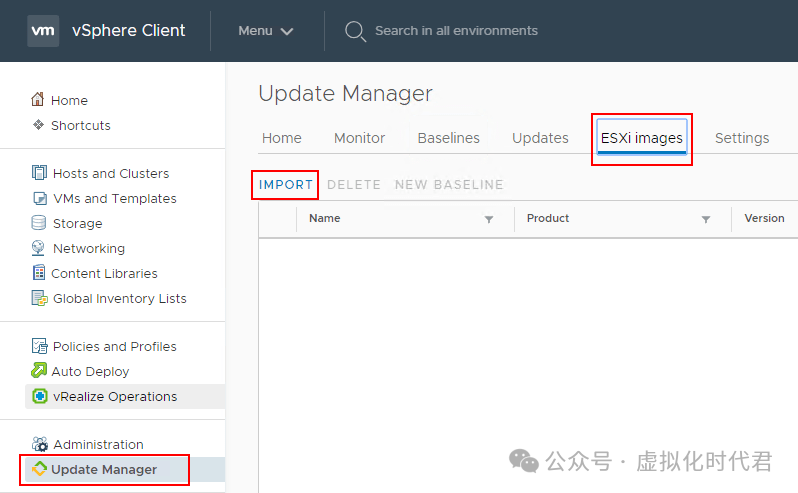Click the IMPORT button
This screenshot has width=798, height=493.
point(286,185)
